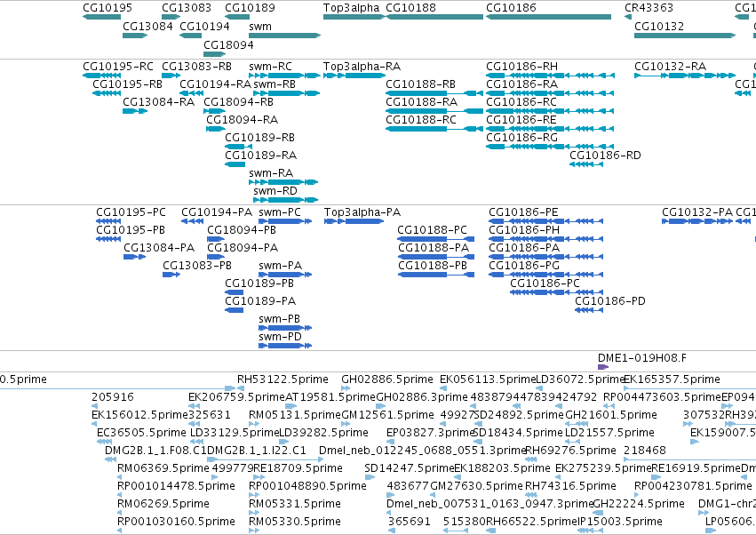The image size is (756, 535).
Task: Click the CG10188-PC protein feature
Action: click(436, 239)
